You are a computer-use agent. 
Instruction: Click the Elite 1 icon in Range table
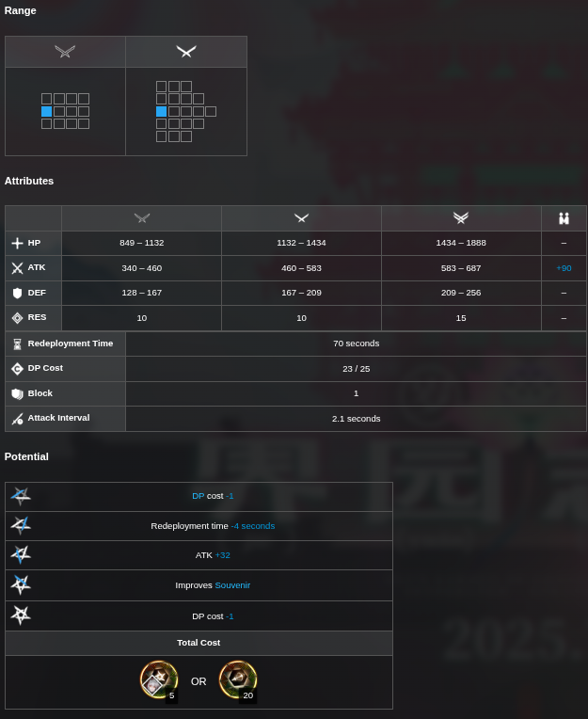click(x=186, y=52)
